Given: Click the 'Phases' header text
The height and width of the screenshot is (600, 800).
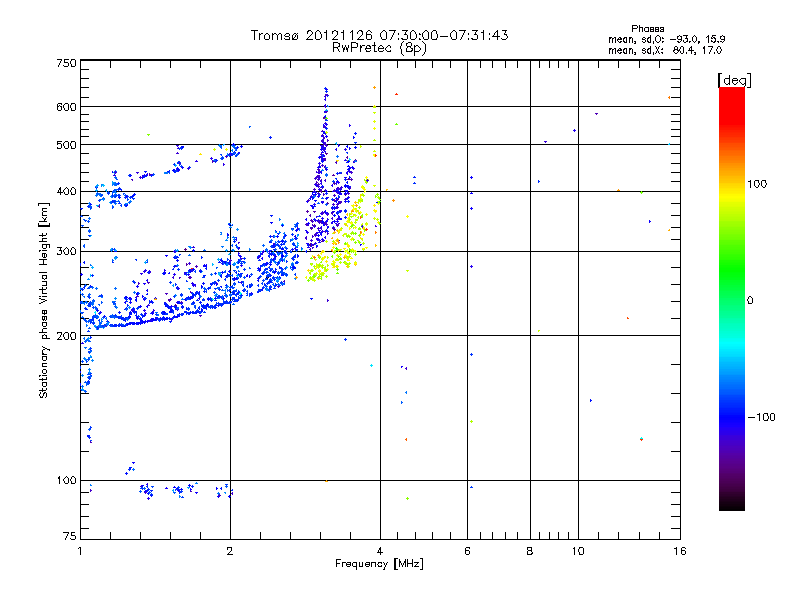Looking at the screenshot, I should pyautogui.click(x=647, y=29).
